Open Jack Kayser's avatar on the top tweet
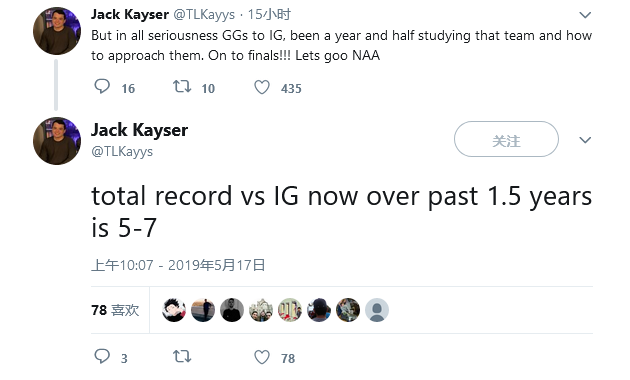Viewport: 630px width, 380px height. tap(57, 31)
